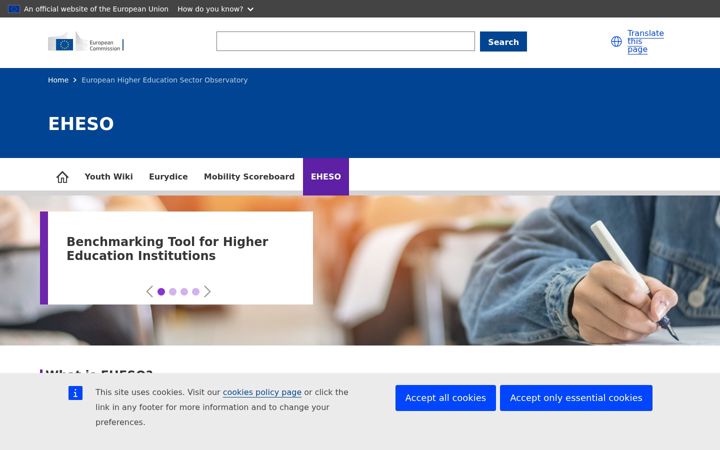Open the home icon in navigation bar

point(62,177)
